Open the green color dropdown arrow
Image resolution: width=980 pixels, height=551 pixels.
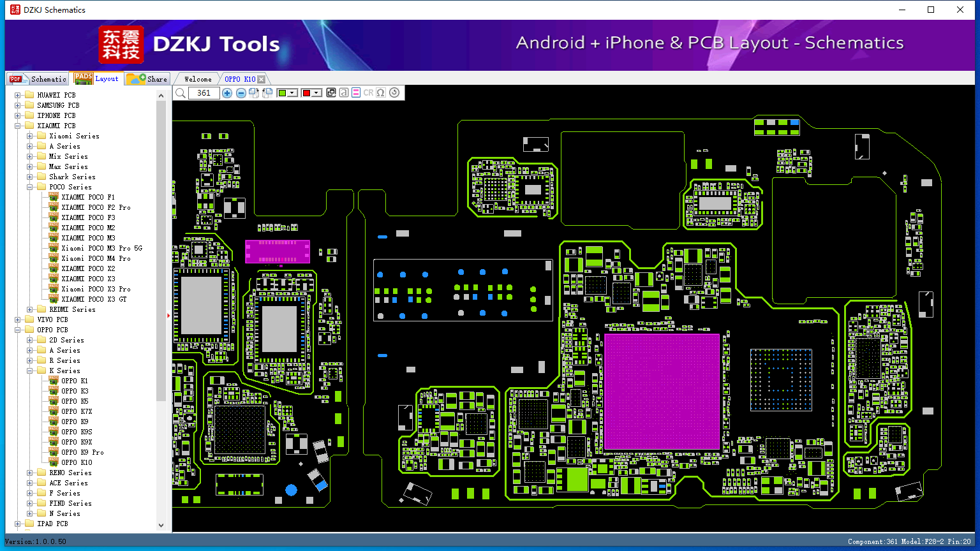(x=293, y=93)
